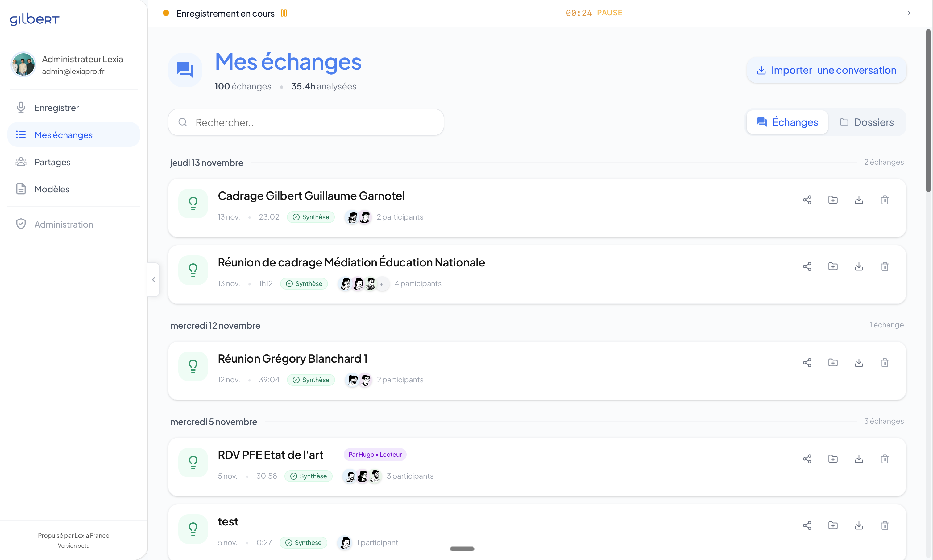Click the vertical scrollbar on the right
This screenshot has width=933, height=560.
tap(928, 111)
